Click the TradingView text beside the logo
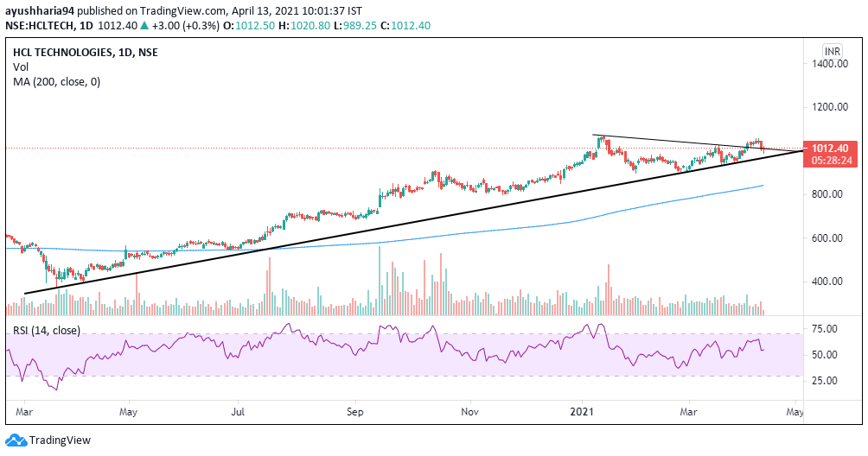The height and width of the screenshot is (456, 868). click(60, 440)
